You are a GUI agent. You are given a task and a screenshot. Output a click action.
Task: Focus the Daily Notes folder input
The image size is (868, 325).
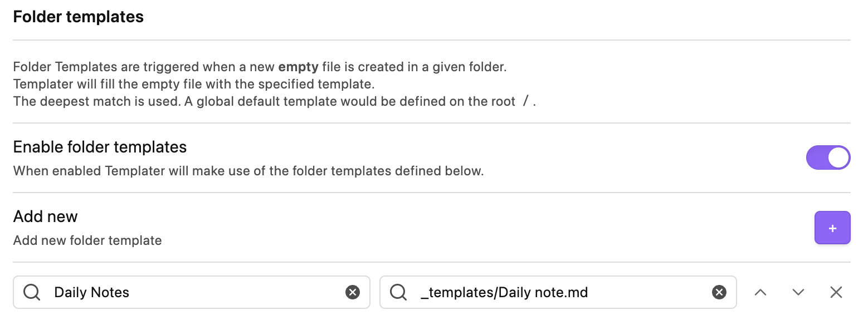pyautogui.click(x=189, y=292)
